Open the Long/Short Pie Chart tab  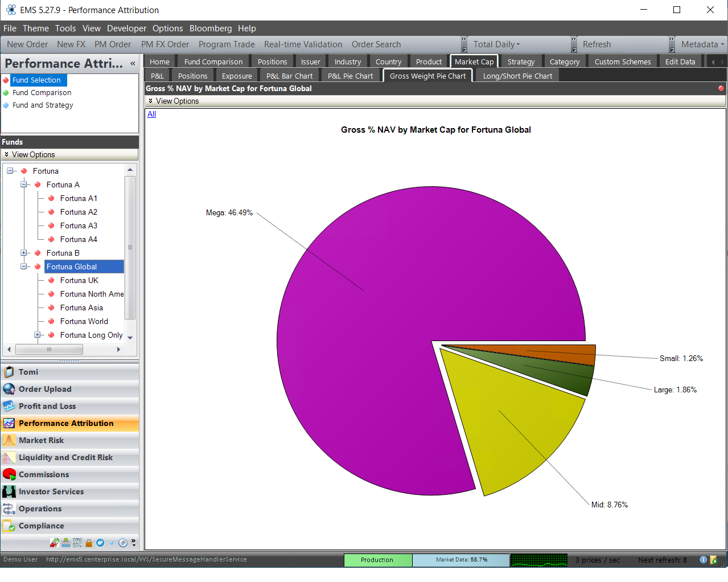point(517,76)
